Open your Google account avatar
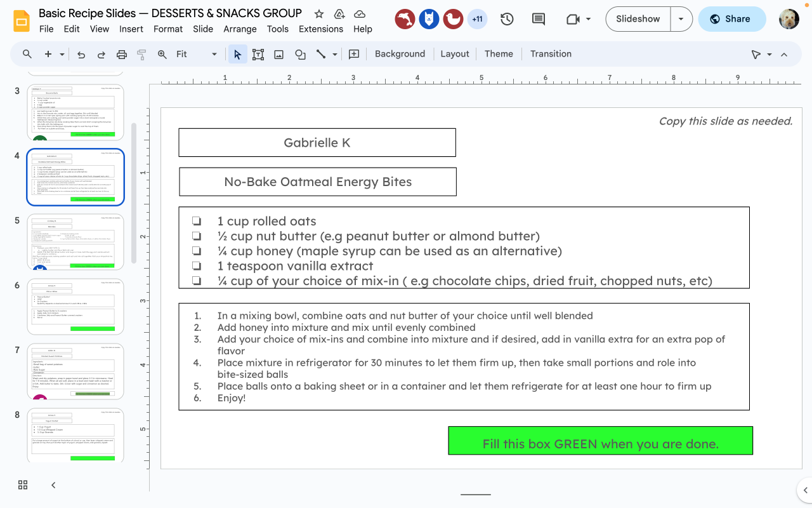 pyautogui.click(x=789, y=19)
